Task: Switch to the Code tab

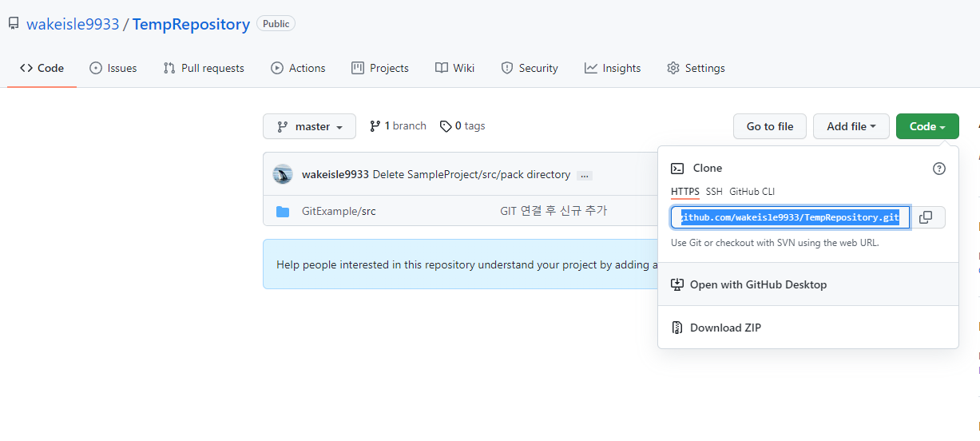Action: tap(42, 68)
